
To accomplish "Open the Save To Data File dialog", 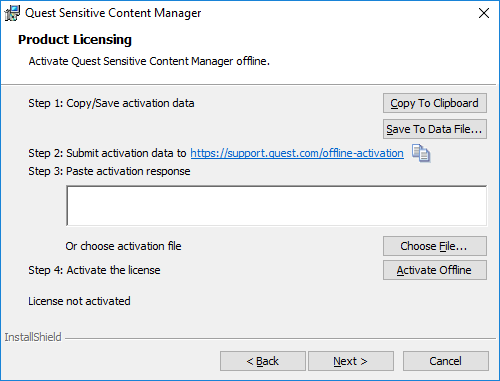I will click(x=435, y=129).
